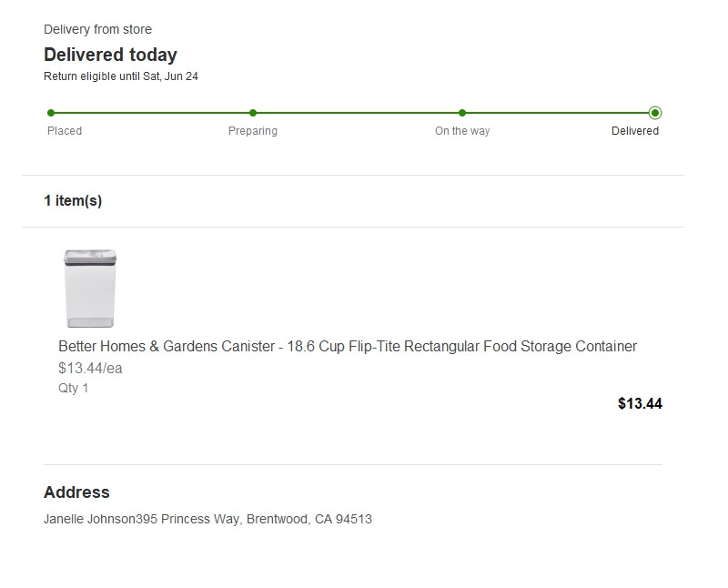The height and width of the screenshot is (588, 728).
Task: Click the Preparing step dot
Action: (x=253, y=113)
